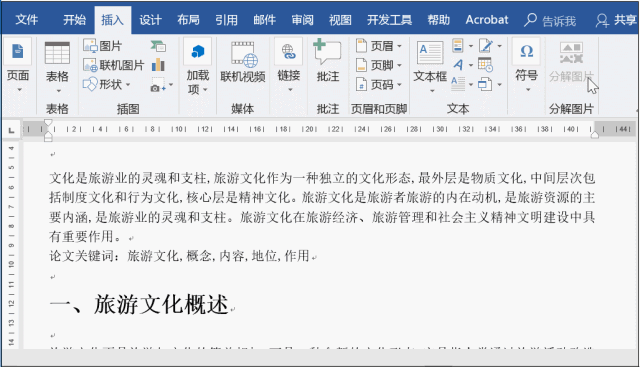
Task: Expand the Drop Cap dropdown arrow
Action: click(x=471, y=85)
